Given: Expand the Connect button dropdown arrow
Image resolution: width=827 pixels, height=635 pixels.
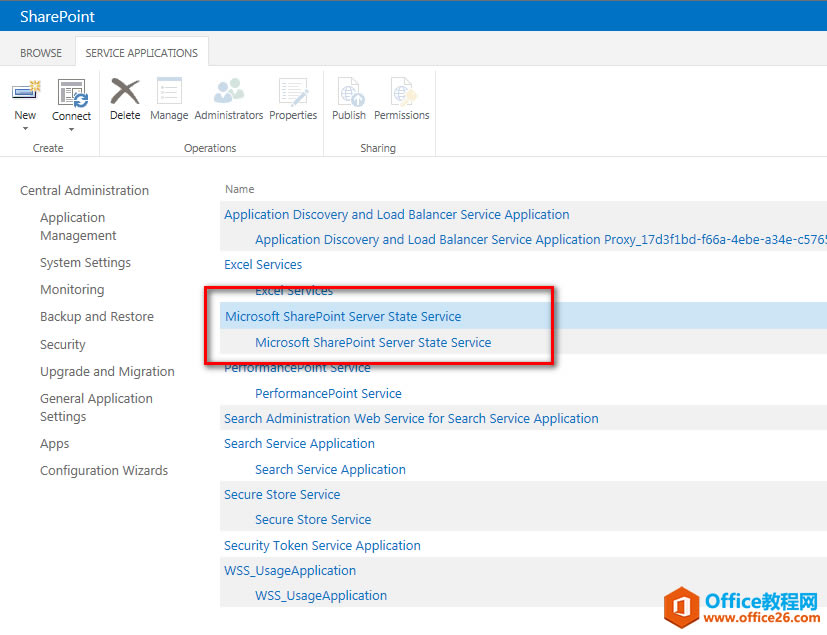Looking at the screenshot, I should tap(71, 127).
